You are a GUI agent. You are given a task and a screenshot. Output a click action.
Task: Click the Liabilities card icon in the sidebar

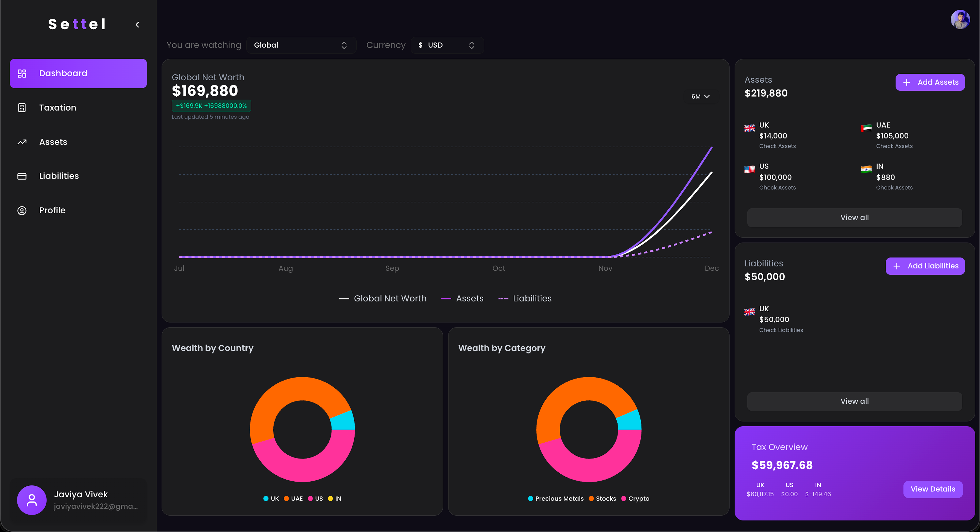[x=22, y=176]
